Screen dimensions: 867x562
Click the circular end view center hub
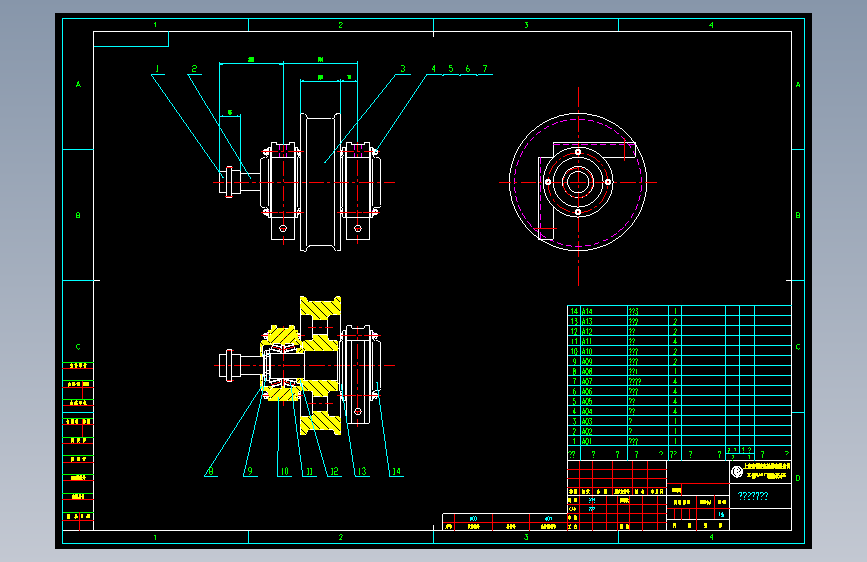(578, 181)
